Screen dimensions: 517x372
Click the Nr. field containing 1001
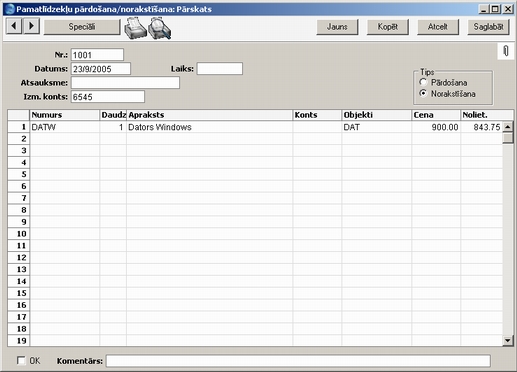97,55
